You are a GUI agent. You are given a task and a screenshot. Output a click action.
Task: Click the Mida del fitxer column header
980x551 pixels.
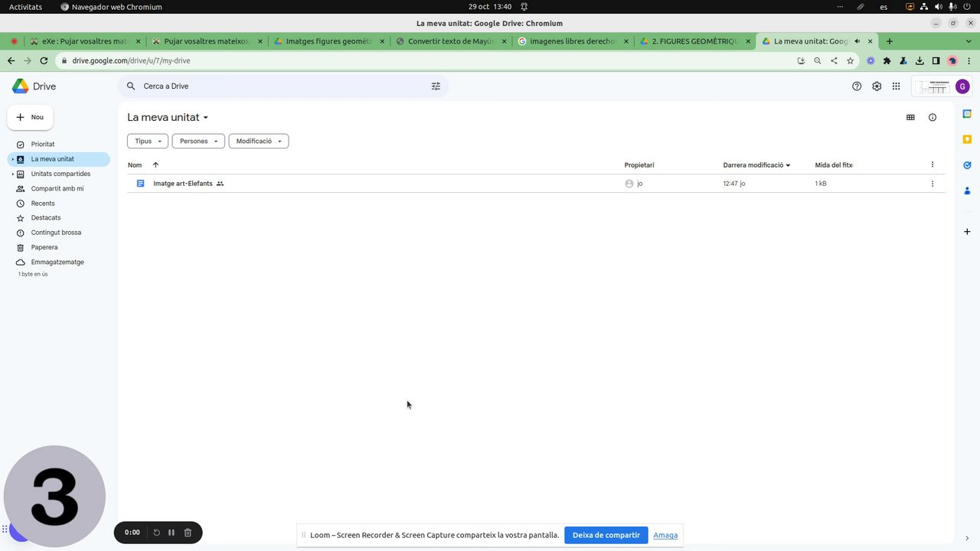click(834, 165)
